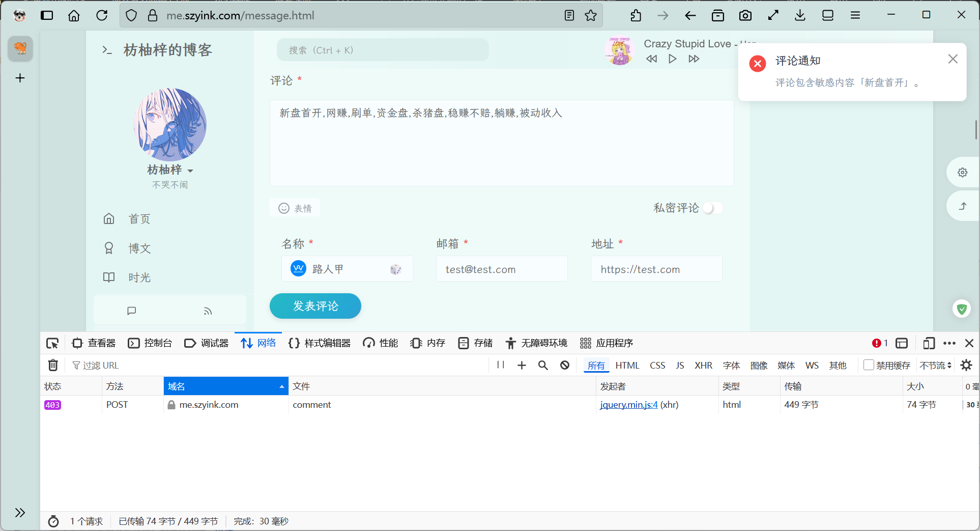Open network request search
Image resolution: width=980 pixels, height=531 pixels.
tap(542, 365)
